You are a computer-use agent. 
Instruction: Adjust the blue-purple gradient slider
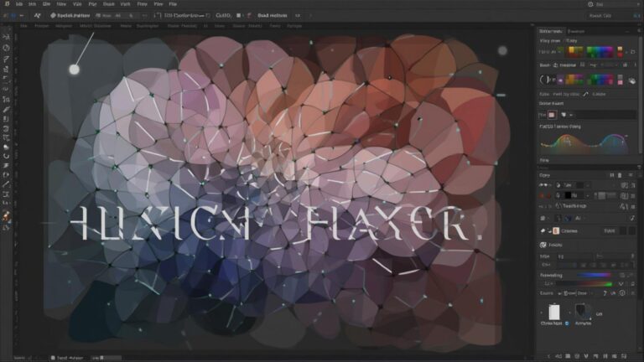594,275
